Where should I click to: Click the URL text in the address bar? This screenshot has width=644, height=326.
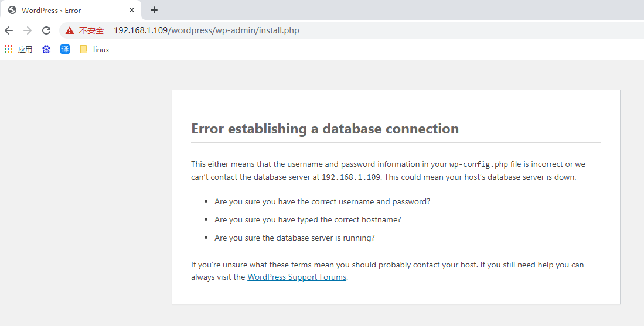[207, 30]
